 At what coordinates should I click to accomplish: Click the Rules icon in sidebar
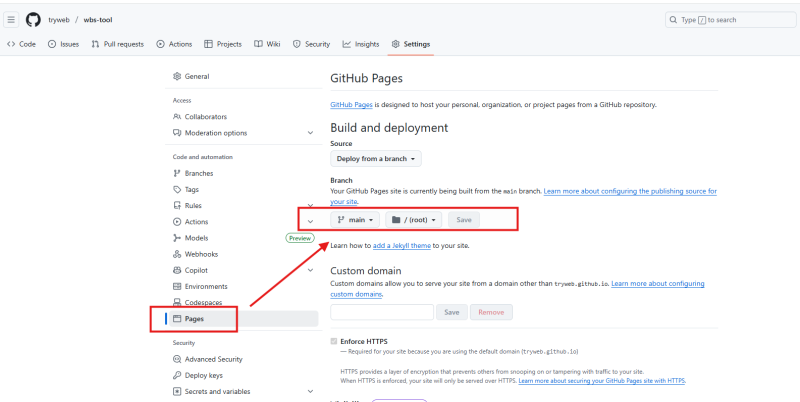pos(177,206)
